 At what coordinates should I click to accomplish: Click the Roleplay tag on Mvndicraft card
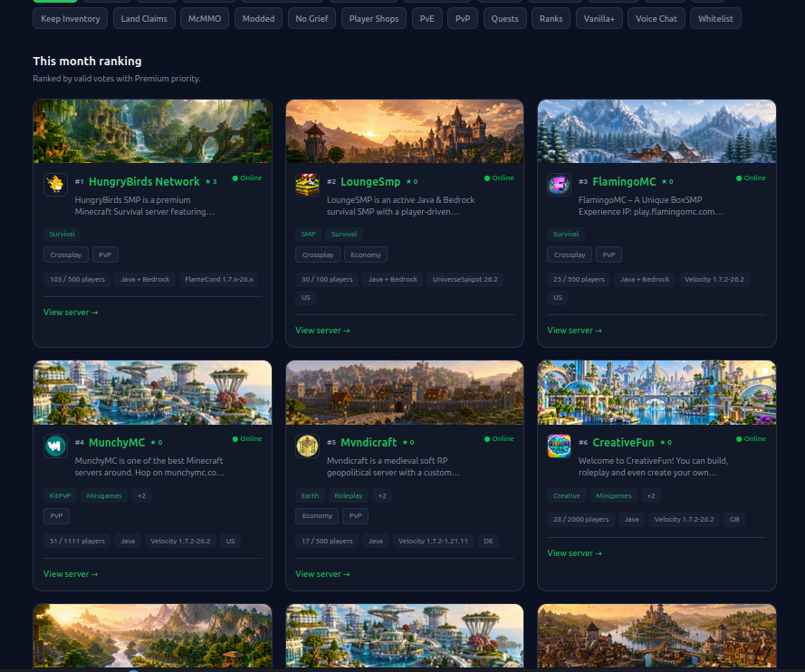[349, 496]
